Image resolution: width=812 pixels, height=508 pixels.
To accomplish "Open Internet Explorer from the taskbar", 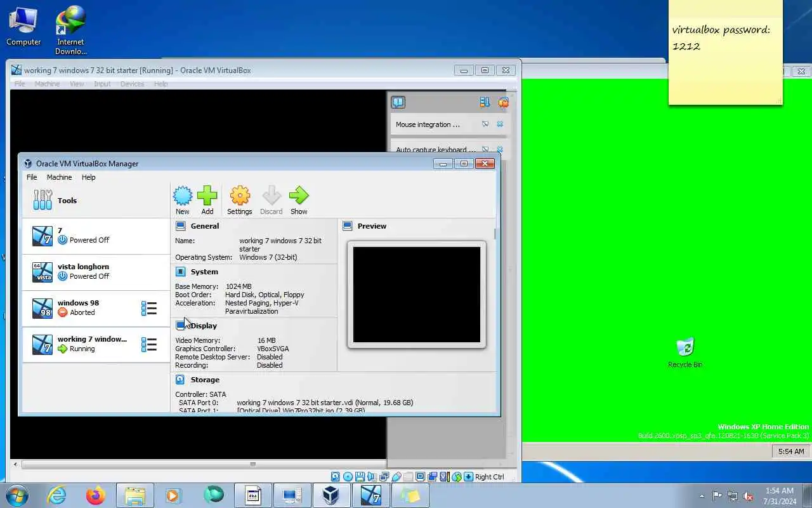I will tap(57, 495).
